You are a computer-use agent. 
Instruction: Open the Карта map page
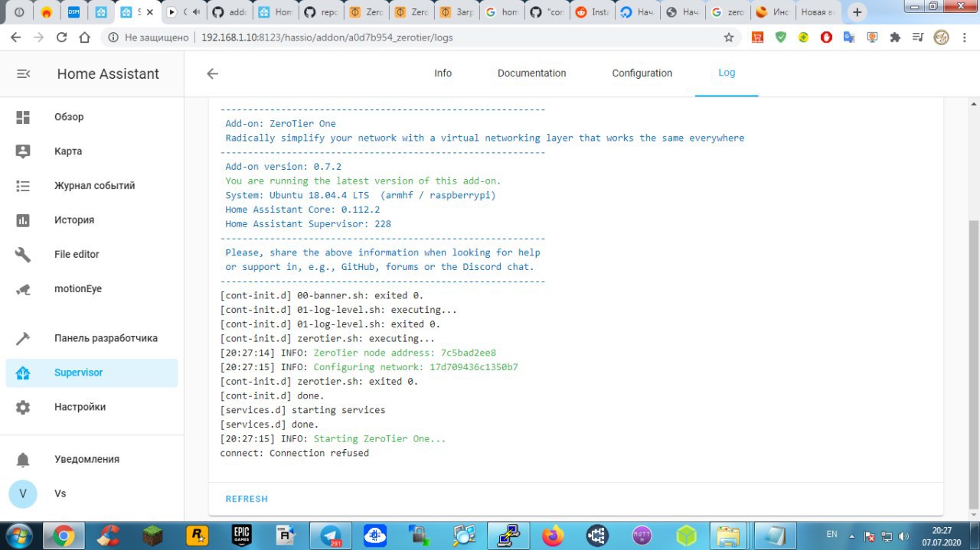coord(92,151)
